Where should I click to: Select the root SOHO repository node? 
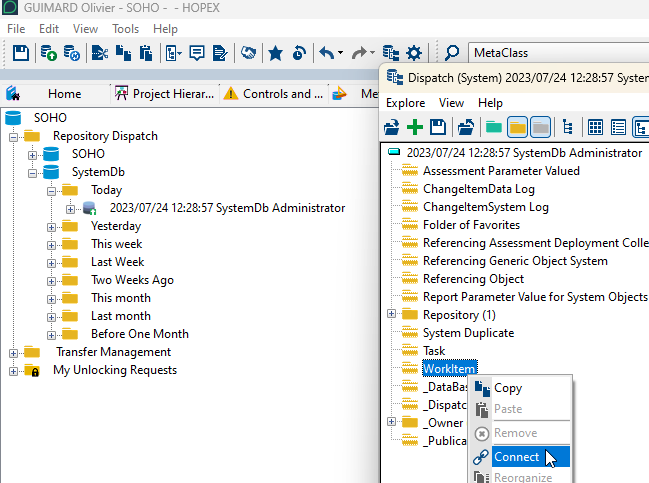(x=50, y=118)
